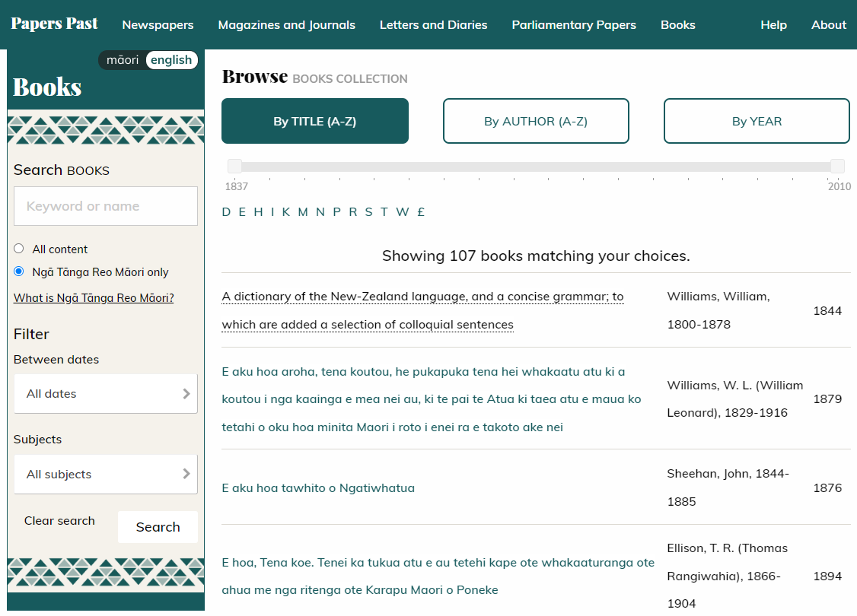The height and width of the screenshot is (616, 857).
Task: Switch to browsing 'By AUTHOR (A-Z)'
Action: (x=536, y=120)
